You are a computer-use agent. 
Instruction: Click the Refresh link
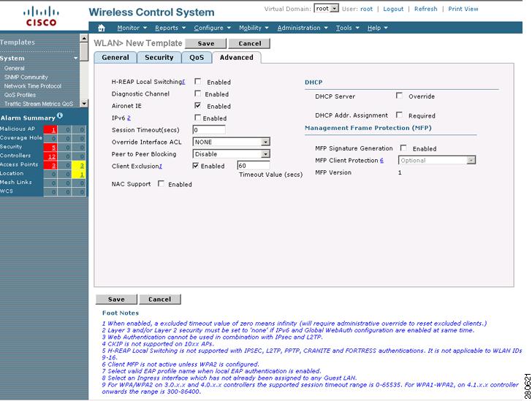coord(425,9)
